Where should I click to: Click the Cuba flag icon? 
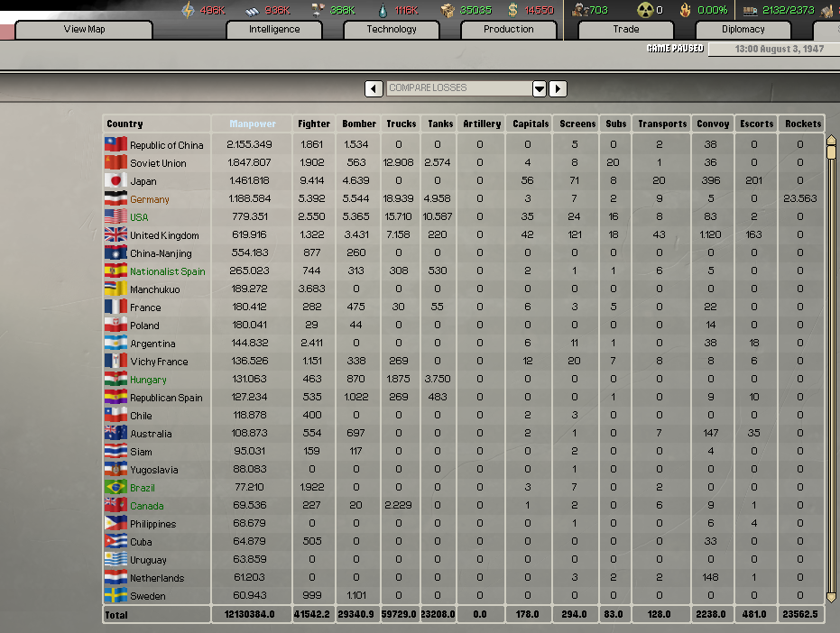[x=115, y=541]
